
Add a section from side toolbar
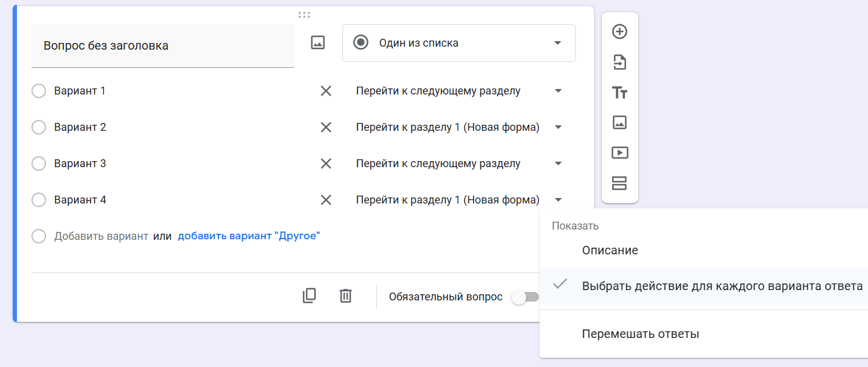click(619, 183)
